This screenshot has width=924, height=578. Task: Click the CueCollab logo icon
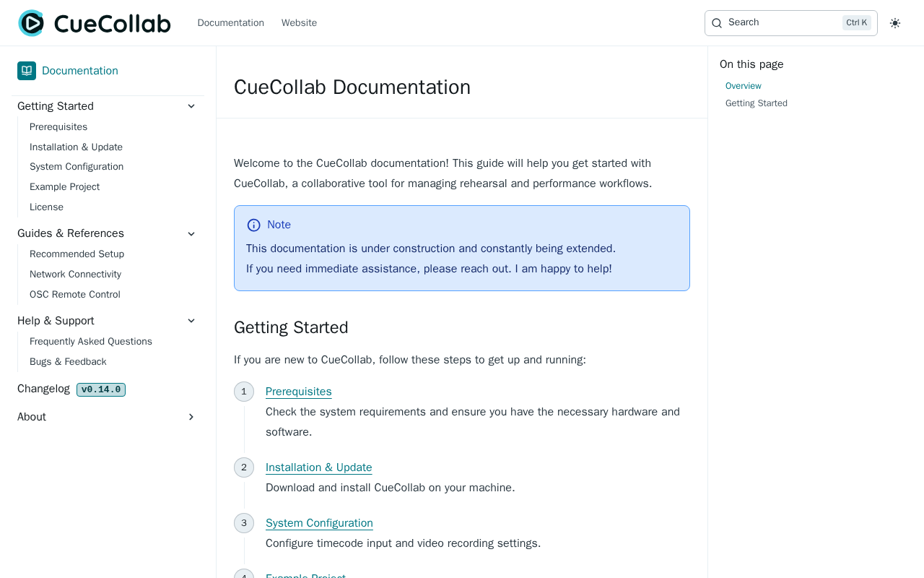31,23
